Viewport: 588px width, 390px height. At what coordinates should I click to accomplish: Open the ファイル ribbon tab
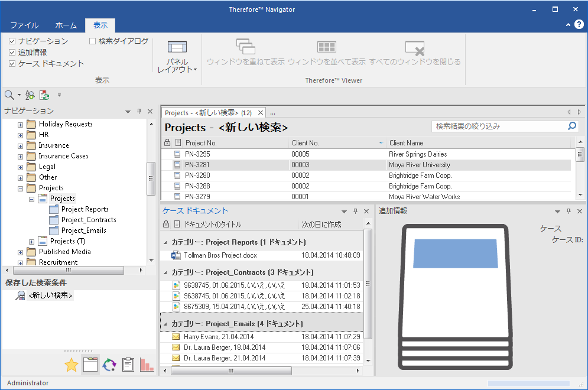pos(24,25)
